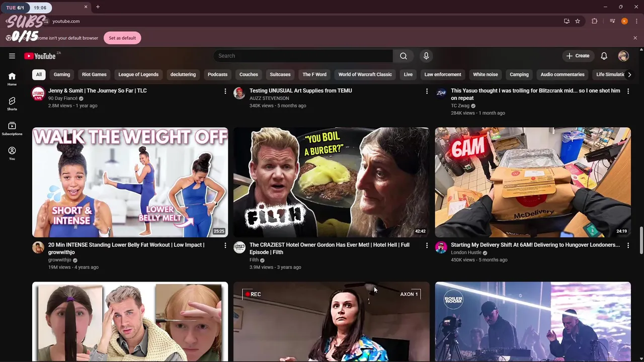Filter by Camping chip

[x=519, y=74]
